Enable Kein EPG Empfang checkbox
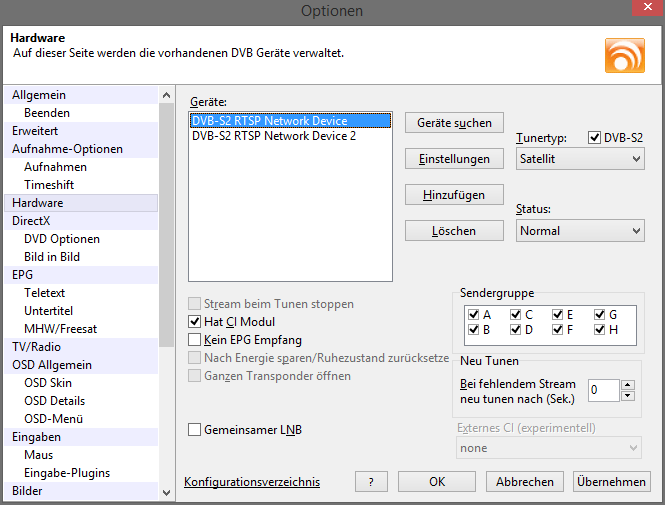Viewport: 665px width, 505px height. (x=195, y=340)
